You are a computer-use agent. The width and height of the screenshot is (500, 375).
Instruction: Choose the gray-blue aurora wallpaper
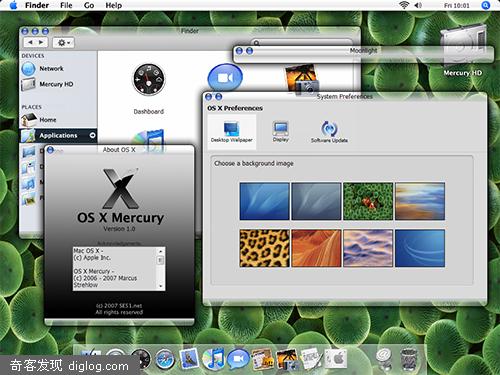coord(316,201)
